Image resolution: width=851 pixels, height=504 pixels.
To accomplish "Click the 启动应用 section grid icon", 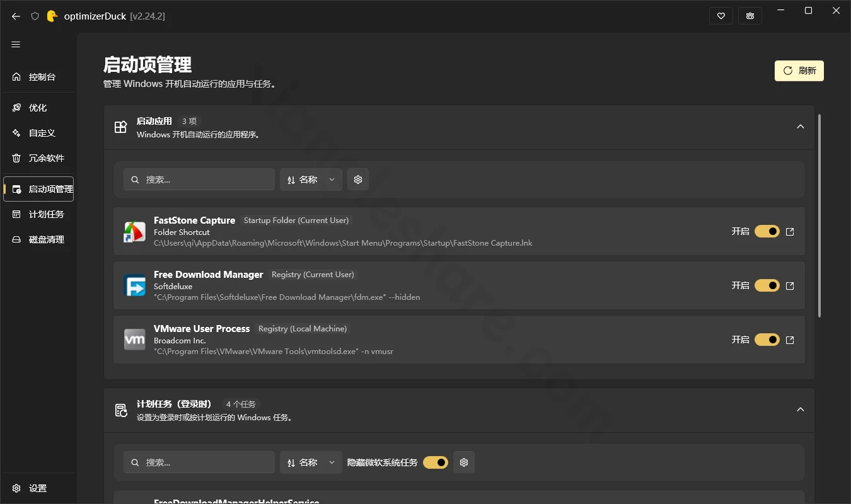I will pyautogui.click(x=120, y=127).
